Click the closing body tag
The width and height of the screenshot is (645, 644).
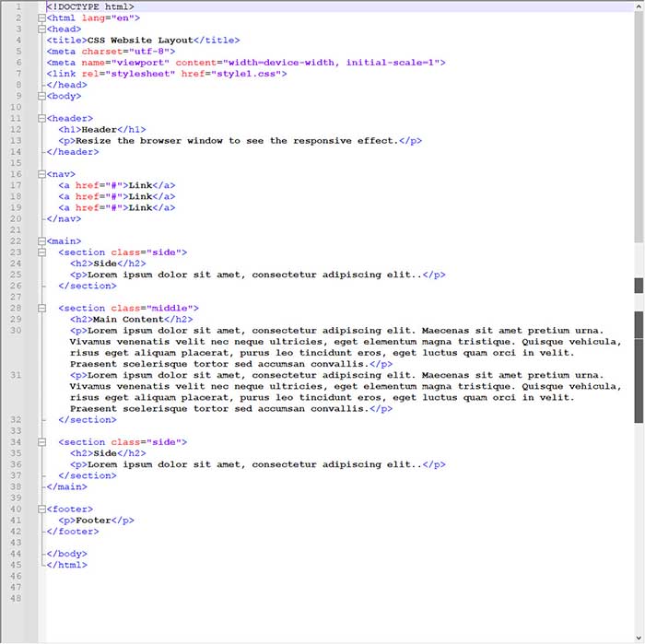(66, 554)
